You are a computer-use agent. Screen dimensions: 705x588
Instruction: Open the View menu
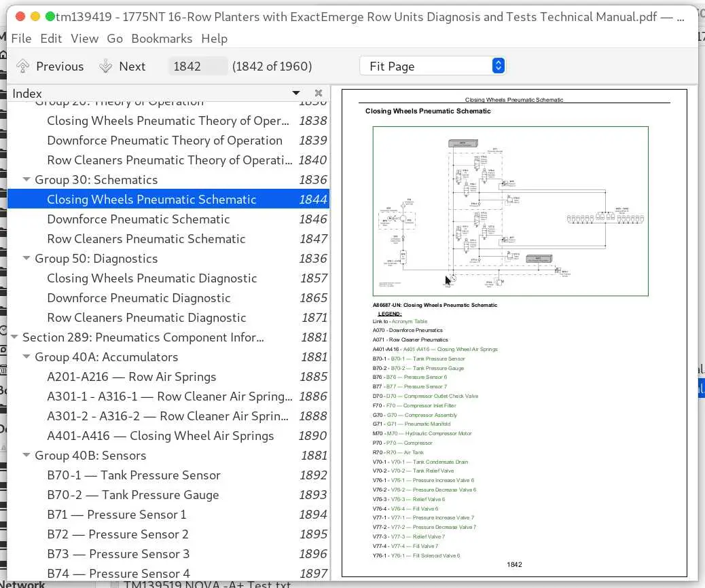pyautogui.click(x=84, y=39)
